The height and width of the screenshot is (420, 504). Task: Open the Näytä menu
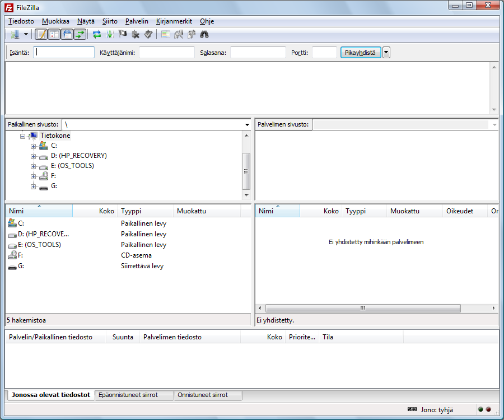pyautogui.click(x=86, y=21)
